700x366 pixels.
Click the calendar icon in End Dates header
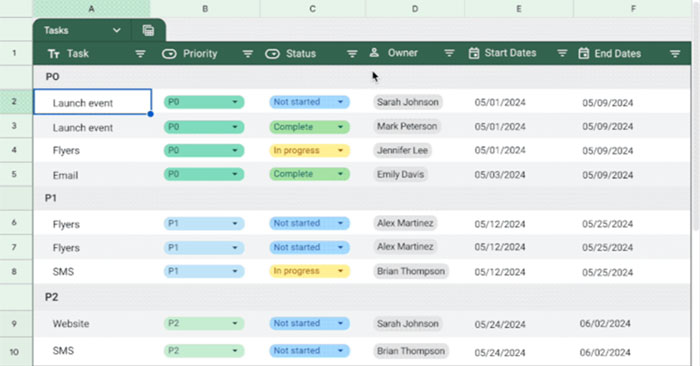(x=583, y=53)
